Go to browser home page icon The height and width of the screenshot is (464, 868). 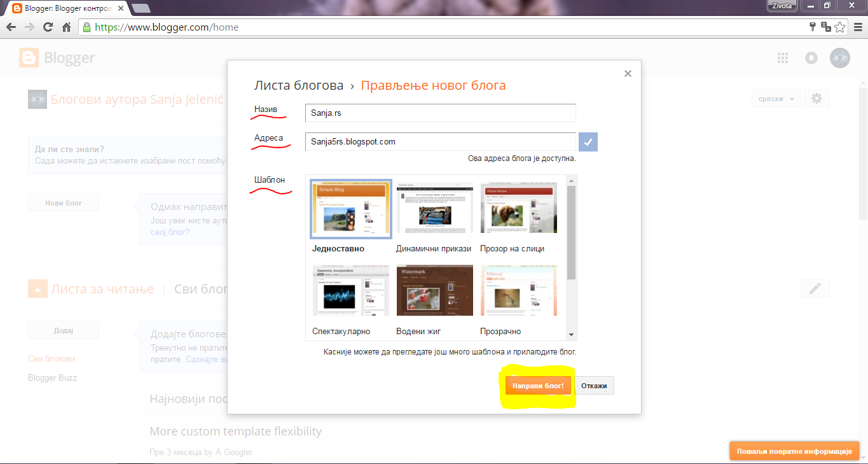(x=66, y=27)
